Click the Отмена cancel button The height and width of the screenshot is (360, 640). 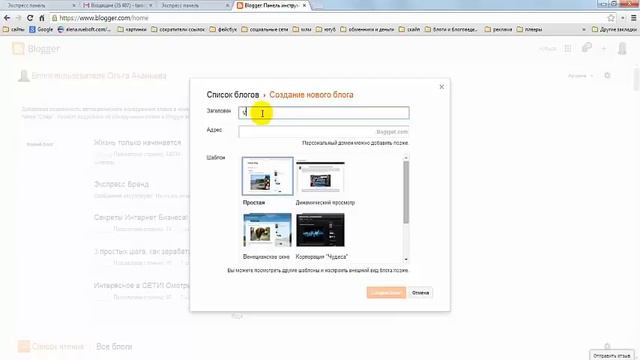(x=420, y=293)
